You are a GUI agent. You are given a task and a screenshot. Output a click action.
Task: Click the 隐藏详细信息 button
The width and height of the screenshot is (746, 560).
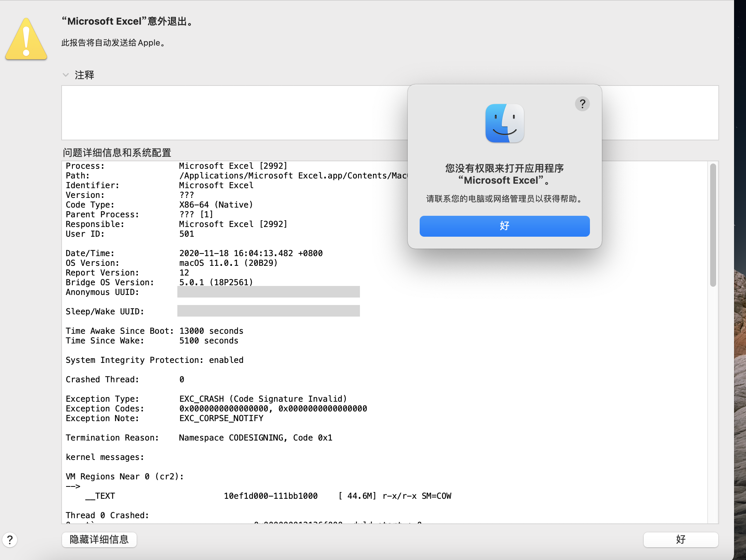[99, 539]
